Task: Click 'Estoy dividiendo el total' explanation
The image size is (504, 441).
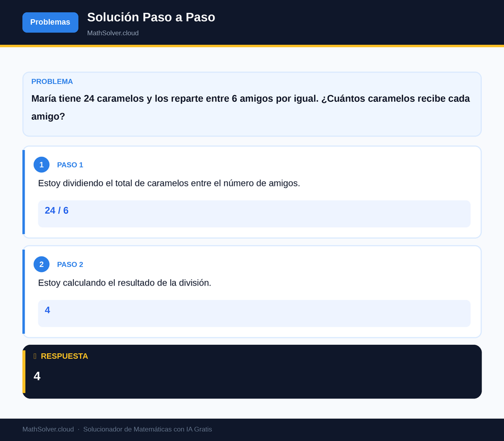Action: pos(169,184)
